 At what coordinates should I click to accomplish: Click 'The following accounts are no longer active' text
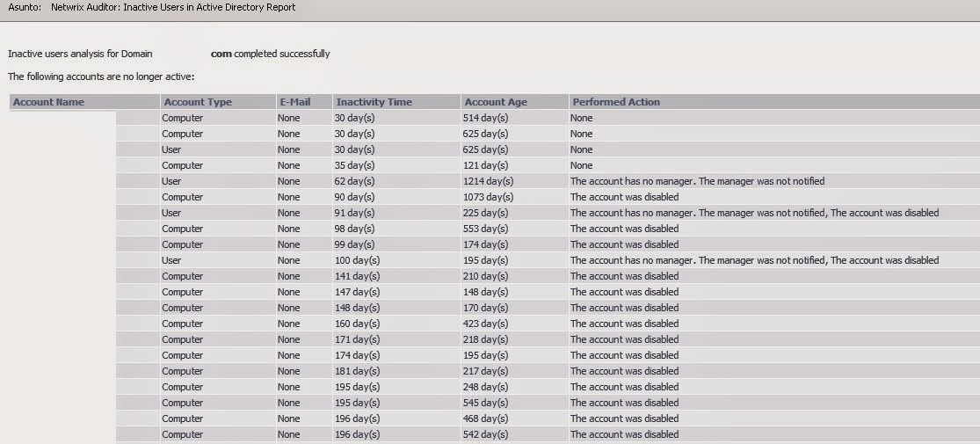pos(101,76)
